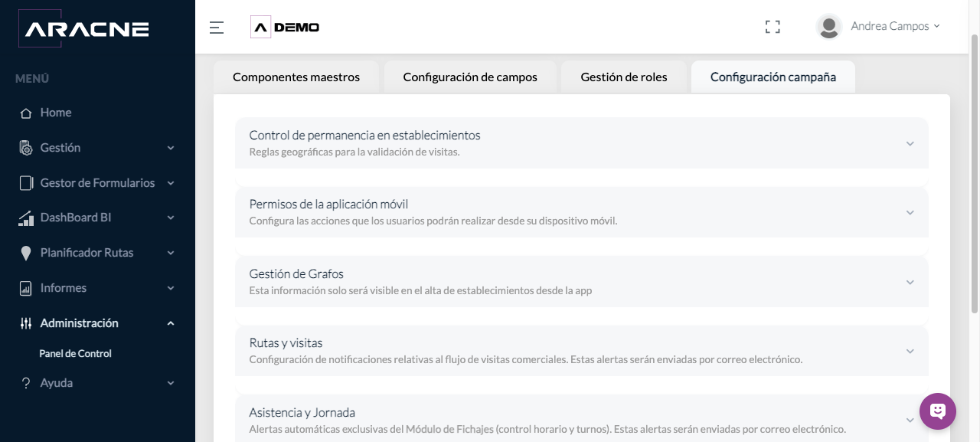Image resolution: width=980 pixels, height=442 pixels.
Task: Expand the Rutas y visitas chevron
Action: coord(910,351)
